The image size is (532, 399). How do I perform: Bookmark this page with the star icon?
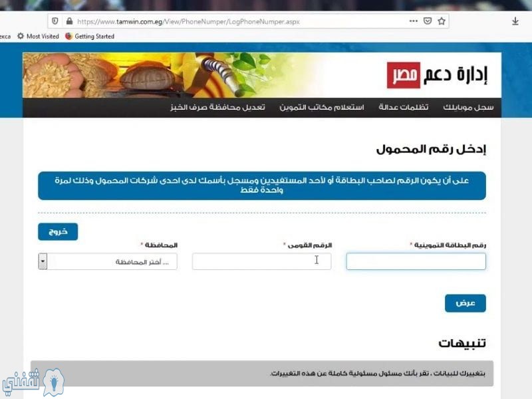click(x=442, y=21)
